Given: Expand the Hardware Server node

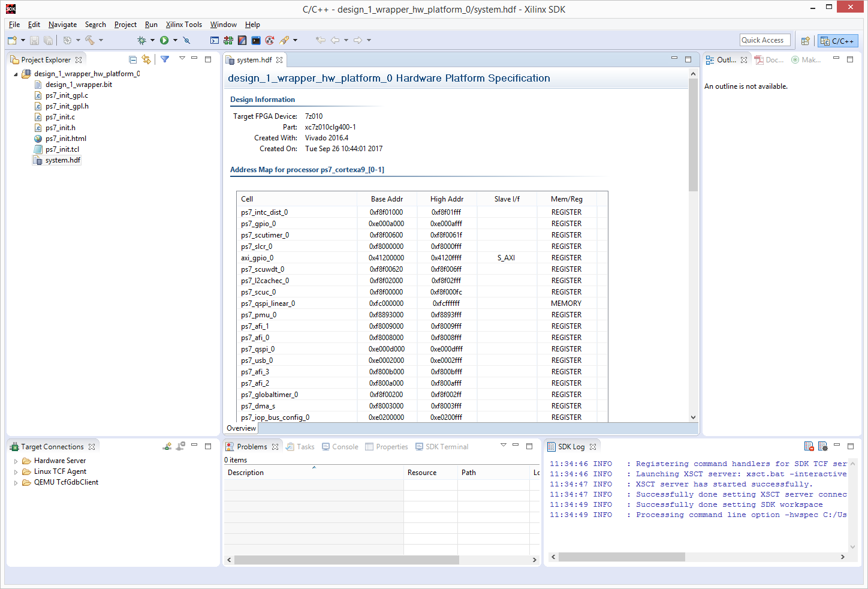Looking at the screenshot, I should pos(16,461).
